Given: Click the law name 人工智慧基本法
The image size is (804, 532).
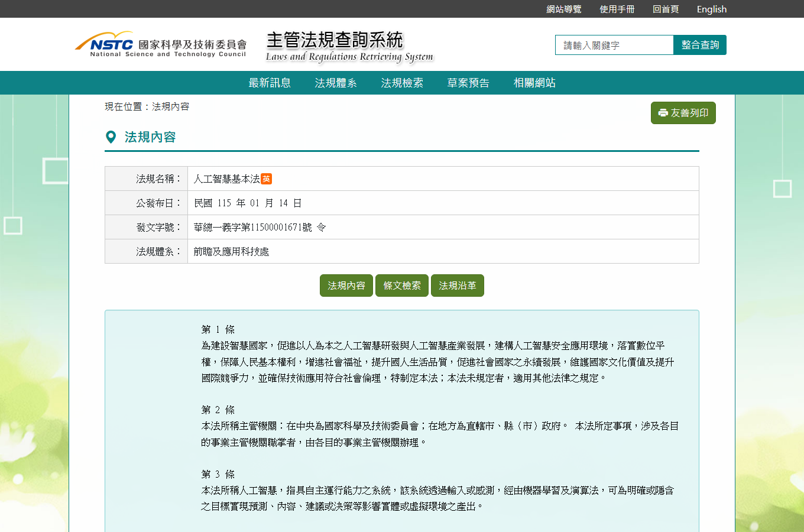Looking at the screenshot, I should [x=227, y=179].
